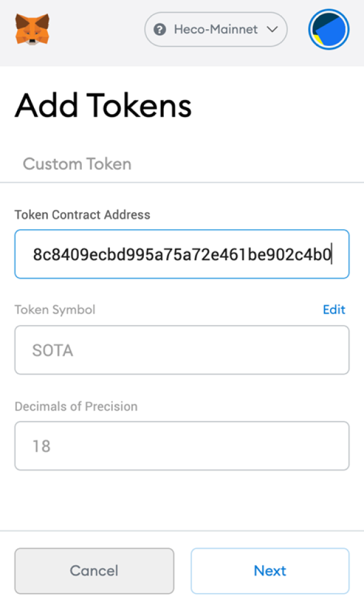Switch to the Custom Token tab

click(77, 164)
